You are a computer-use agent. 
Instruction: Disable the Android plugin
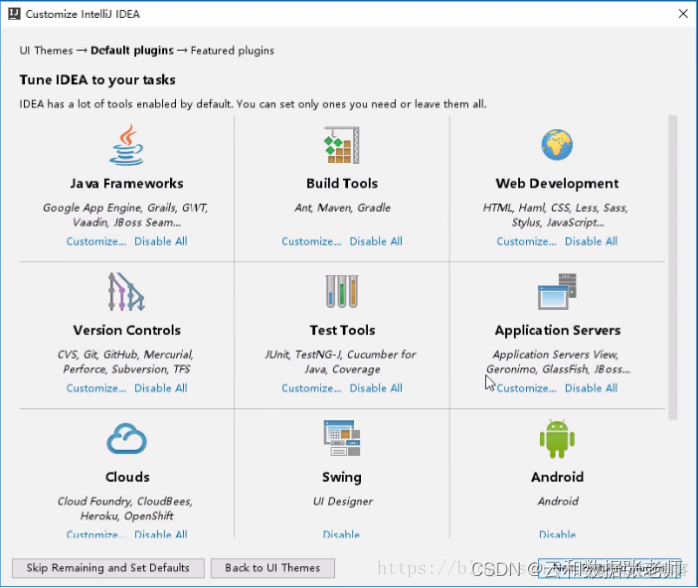click(557, 534)
